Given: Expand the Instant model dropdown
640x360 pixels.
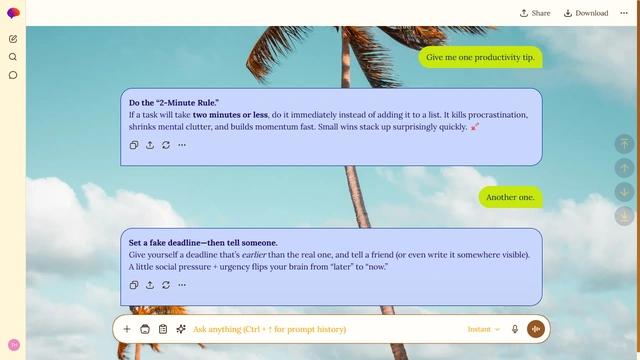Looking at the screenshot, I should (x=484, y=329).
